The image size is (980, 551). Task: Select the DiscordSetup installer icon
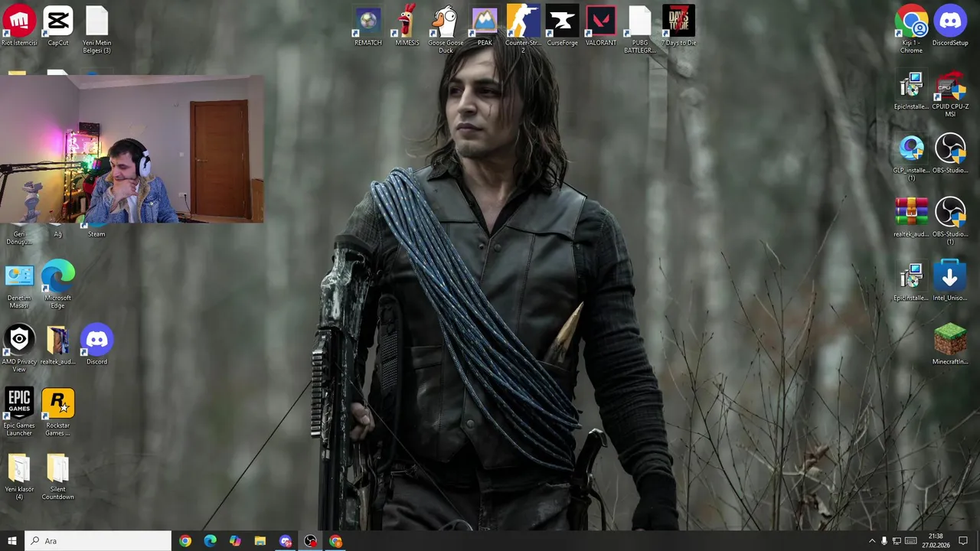[950, 26]
